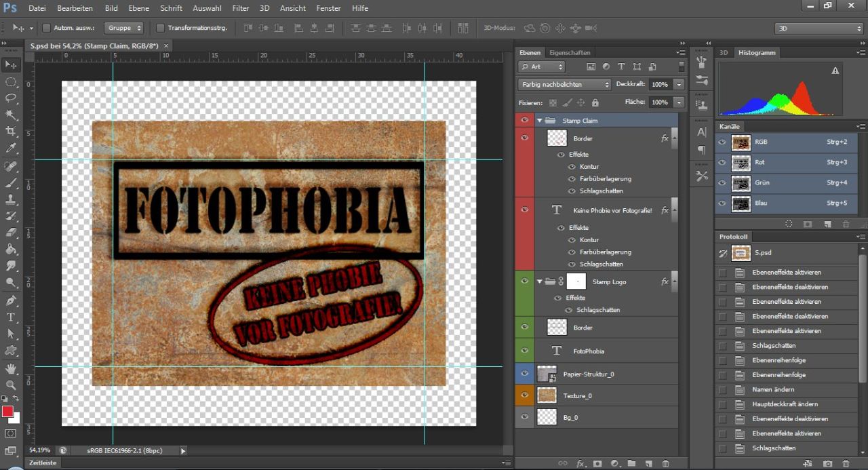Hide the Bg_0 layer
Screen dimensions: 868x470
[x=524, y=417]
